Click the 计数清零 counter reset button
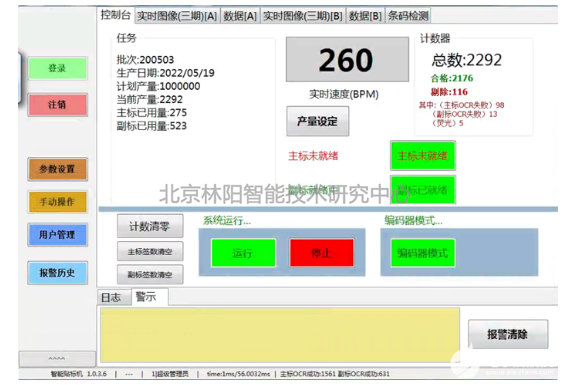 coord(150,226)
